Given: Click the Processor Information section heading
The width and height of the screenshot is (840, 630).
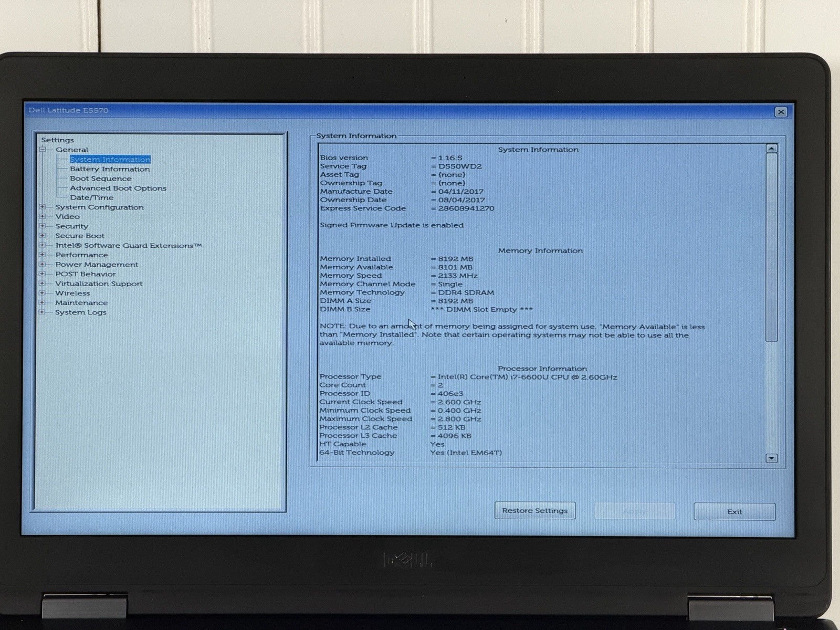Looking at the screenshot, I should click(x=542, y=369).
